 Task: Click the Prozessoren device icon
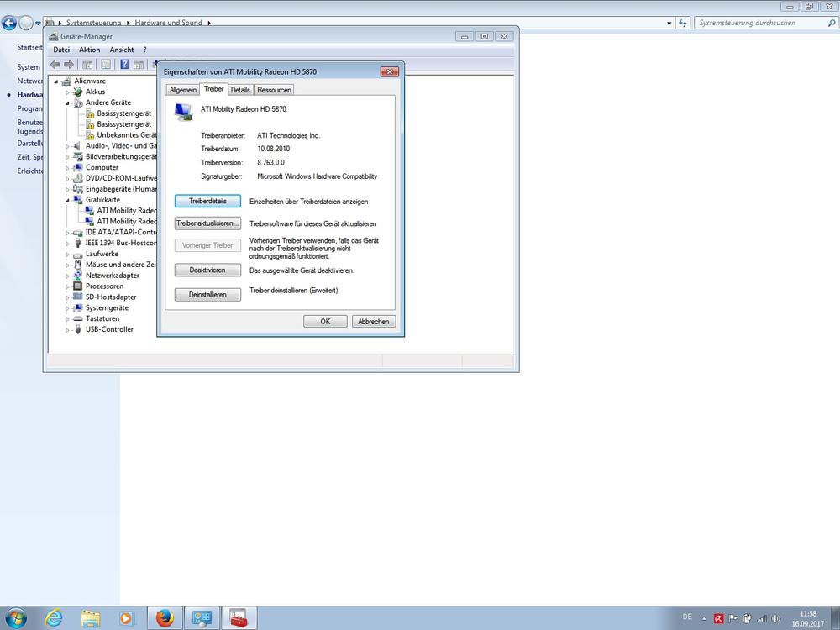tap(78, 286)
